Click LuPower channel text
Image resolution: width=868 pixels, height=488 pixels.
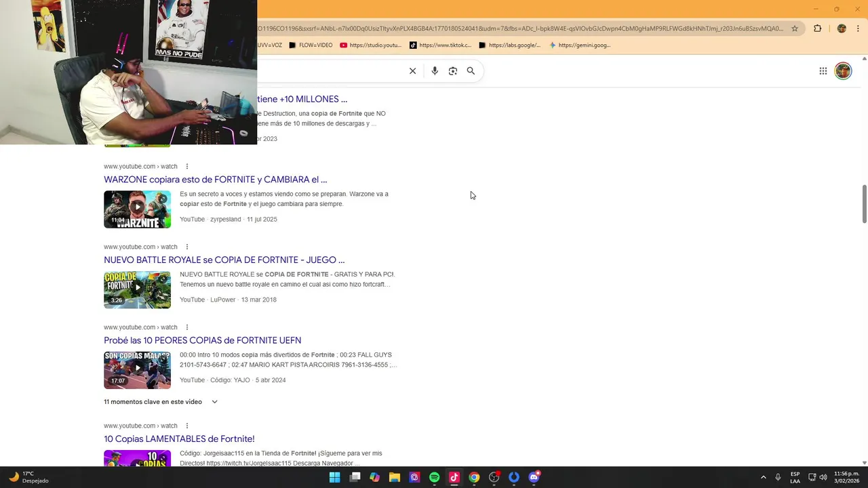click(222, 300)
